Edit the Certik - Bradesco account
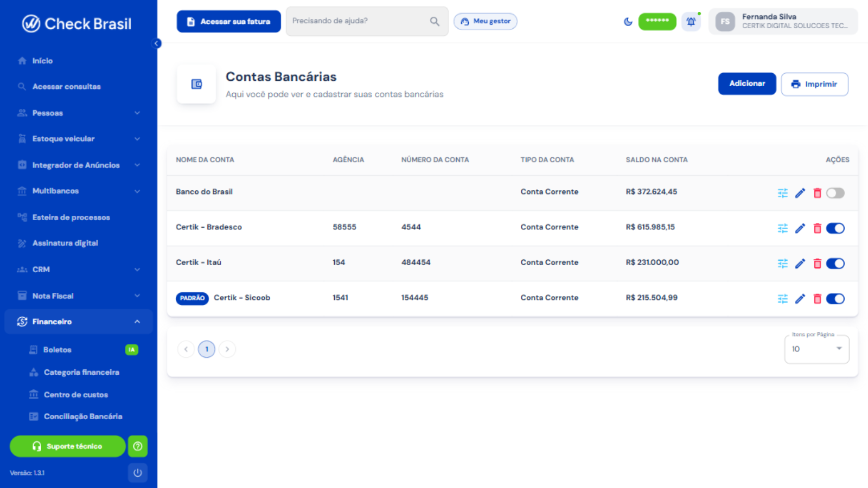Screen dimensions: 868x488 coord(800,228)
